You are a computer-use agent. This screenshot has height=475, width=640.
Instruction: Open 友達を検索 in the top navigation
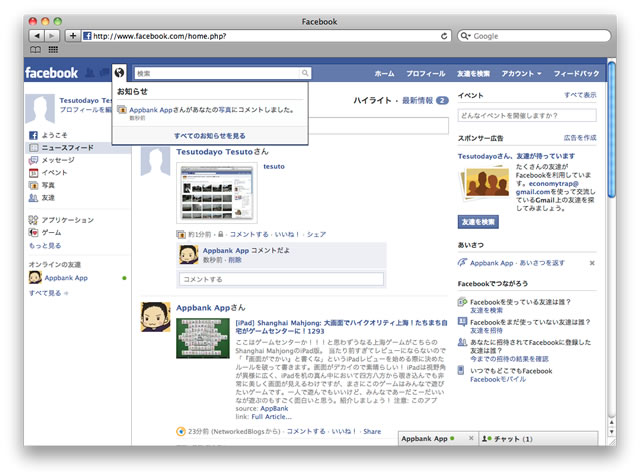(x=473, y=73)
